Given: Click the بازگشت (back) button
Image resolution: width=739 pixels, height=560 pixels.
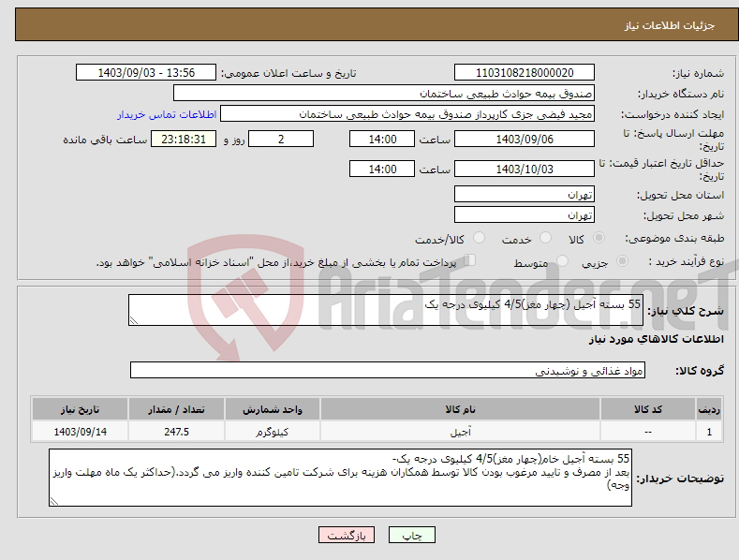Looking at the screenshot, I should click(347, 536).
